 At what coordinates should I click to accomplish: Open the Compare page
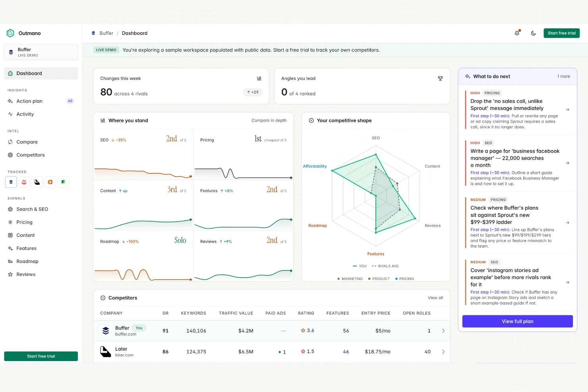click(x=41, y=142)
